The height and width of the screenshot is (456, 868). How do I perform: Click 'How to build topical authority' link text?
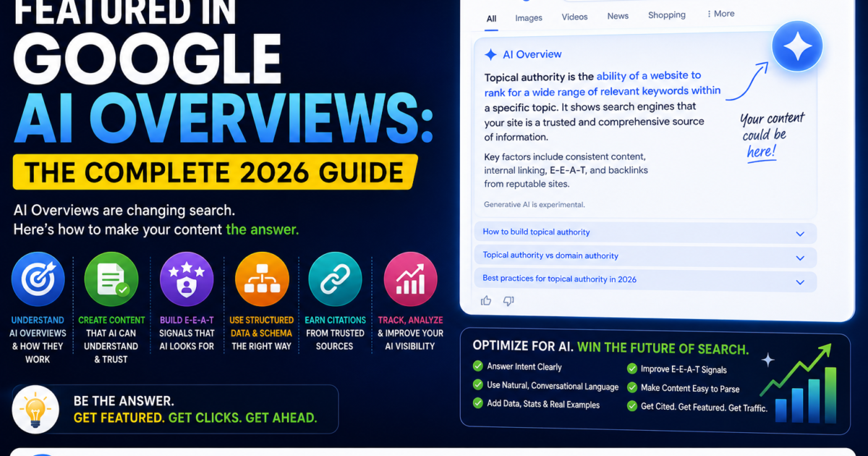point(536,232)
